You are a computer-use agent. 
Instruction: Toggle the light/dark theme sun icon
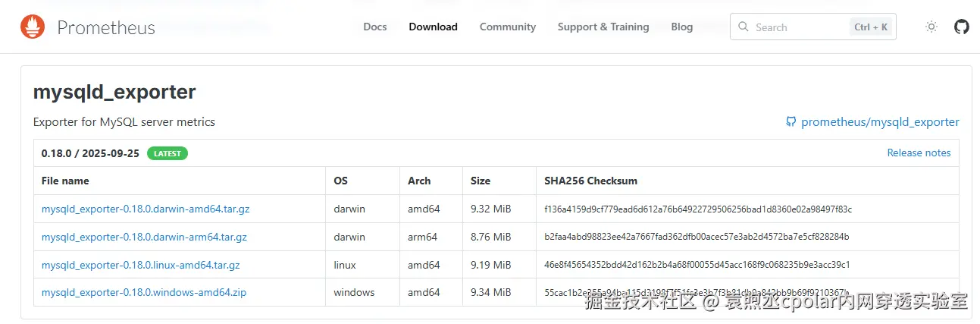tap(931, 27)
